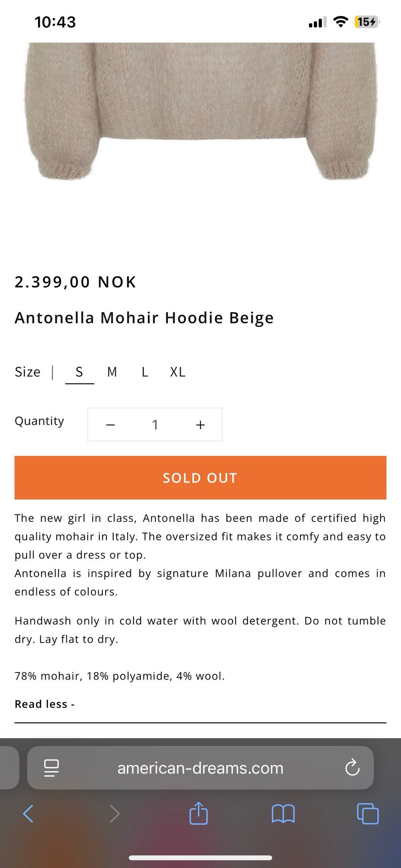The width and height of the screenshot is (401, 868).
Task: Choose size M option
Action: pos(112,372)
